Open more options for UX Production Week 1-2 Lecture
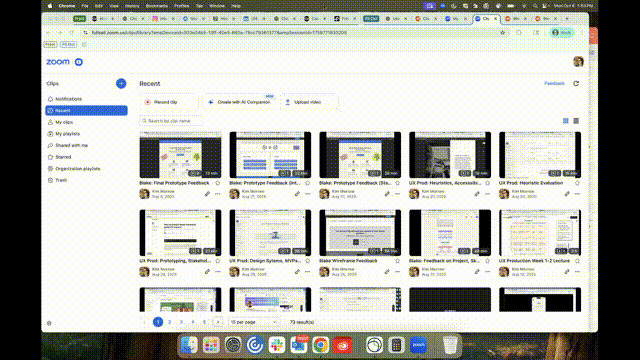640x360 pixels. pos(577,271)
